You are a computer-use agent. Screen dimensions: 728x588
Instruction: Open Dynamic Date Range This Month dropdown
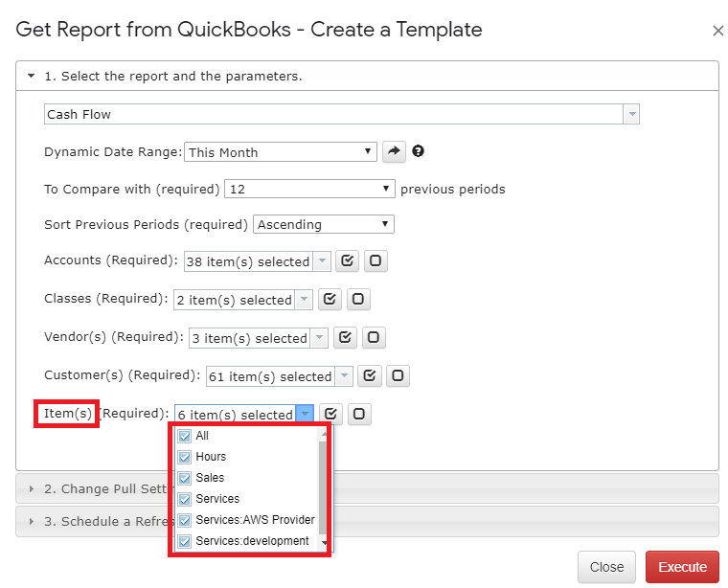(281, 152)
